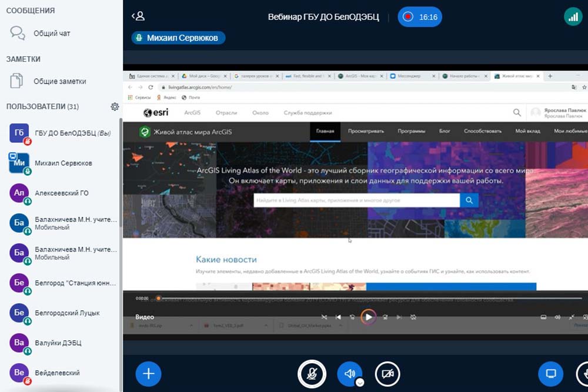588x392 pixels.
Task: Open Алексеевский ГО user menu
Action: 61,193
